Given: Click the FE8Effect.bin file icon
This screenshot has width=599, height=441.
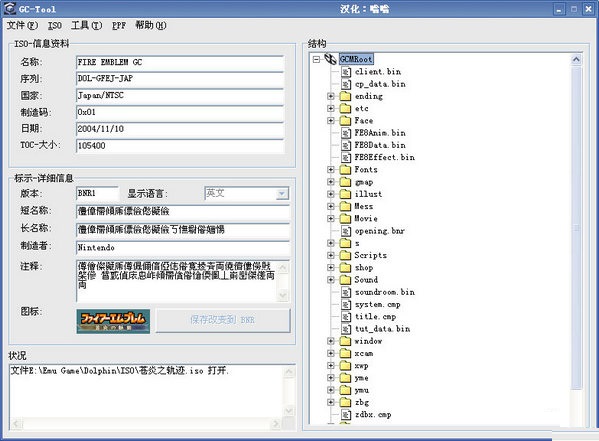Looking at the screenshot, I should click(346, 157).
